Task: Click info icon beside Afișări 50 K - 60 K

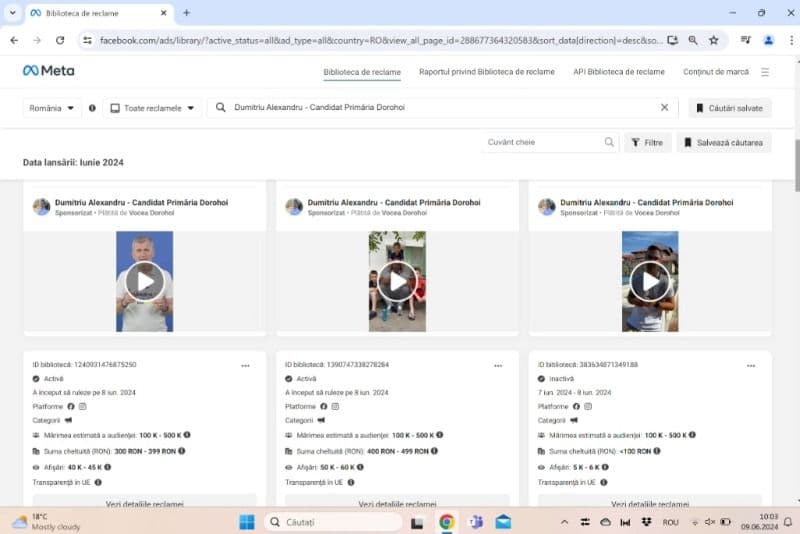Action: tap(360, 467)
